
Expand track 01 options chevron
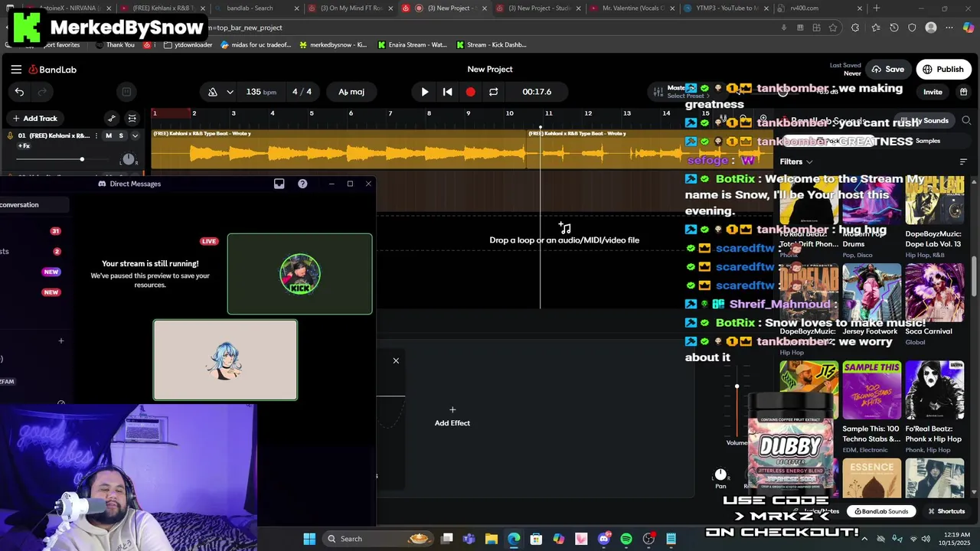click(135, 136)
